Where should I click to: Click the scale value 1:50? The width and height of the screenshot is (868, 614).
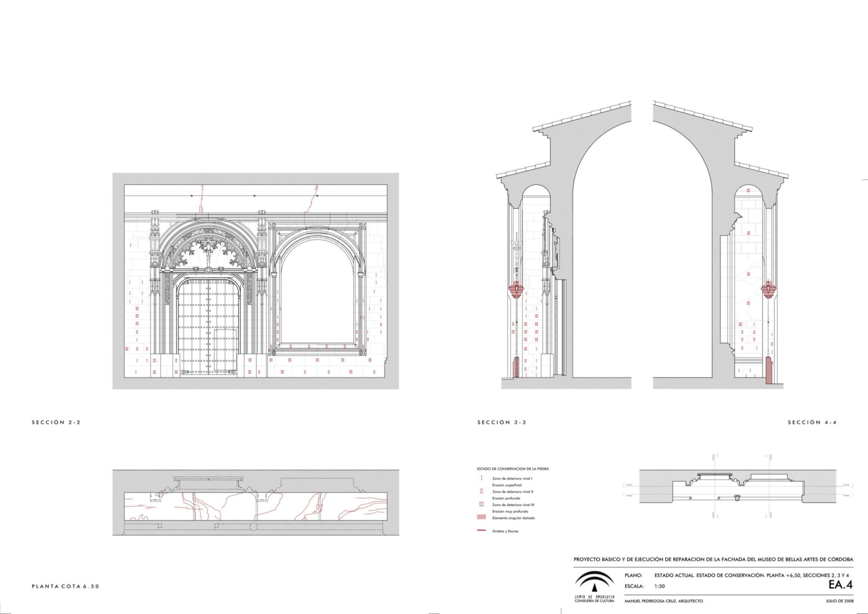point(660,586)
